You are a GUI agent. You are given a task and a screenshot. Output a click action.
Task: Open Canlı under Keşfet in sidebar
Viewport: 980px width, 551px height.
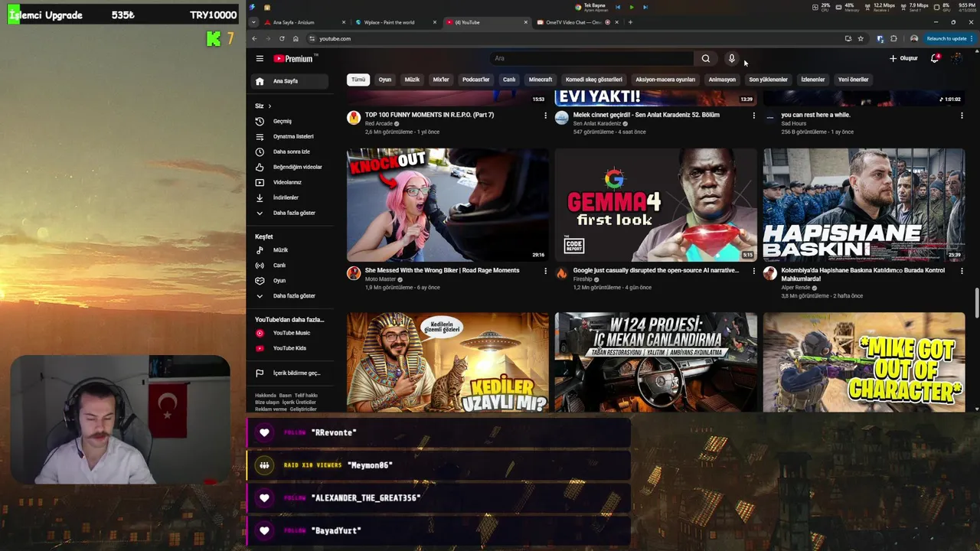coord(291,266)
